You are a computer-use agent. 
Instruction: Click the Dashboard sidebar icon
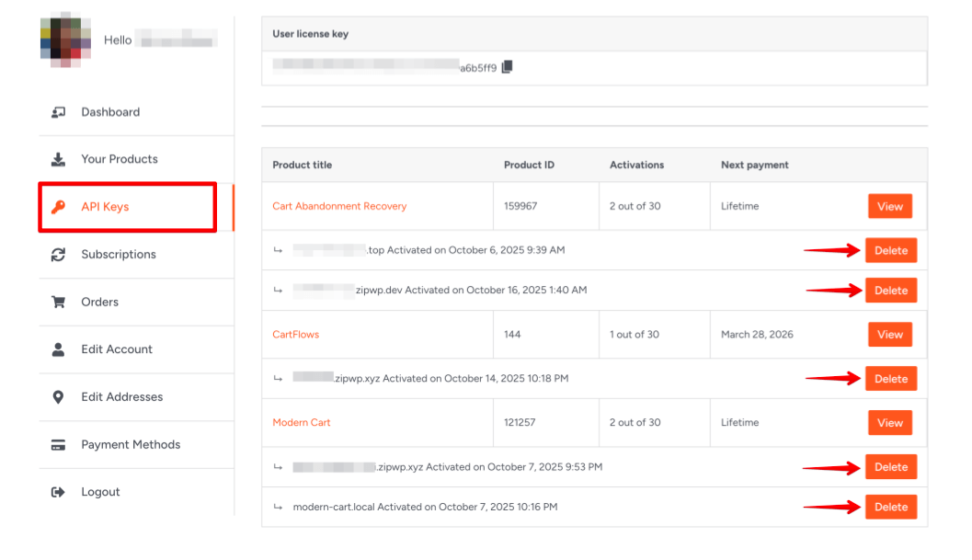point(59,112)
